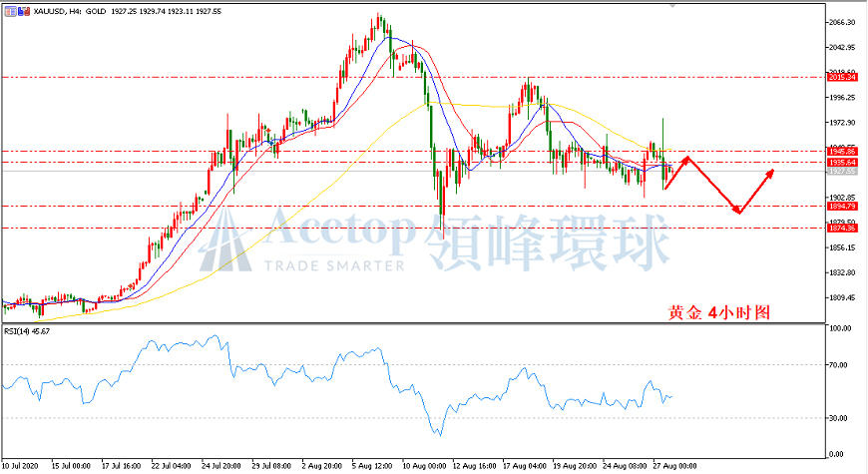Click the 2042.95 price axis value
The height and width of the screenshot is (474, 868).
point(842,48)
